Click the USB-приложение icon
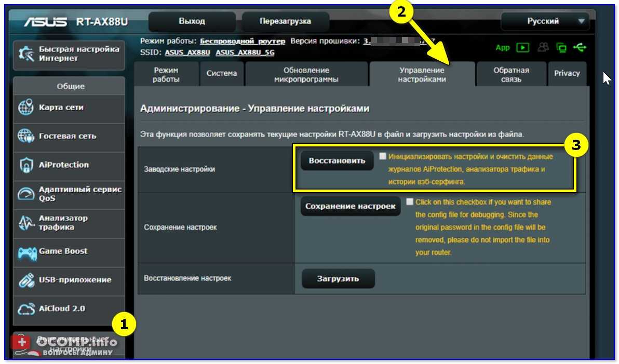The height and width of the screenshot is (364, 619). click(x=26, y=280)
